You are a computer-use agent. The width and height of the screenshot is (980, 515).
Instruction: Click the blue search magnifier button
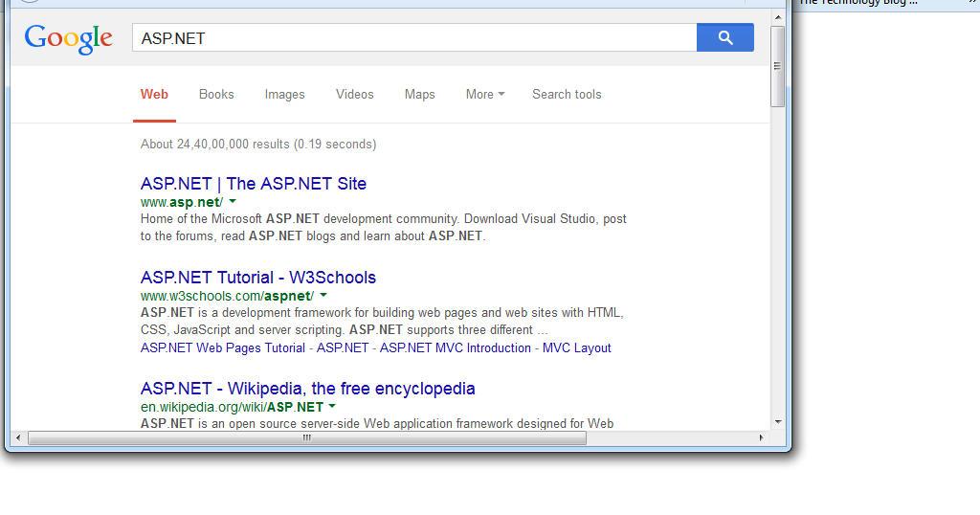pyautogui.click(x=724, y=37)
